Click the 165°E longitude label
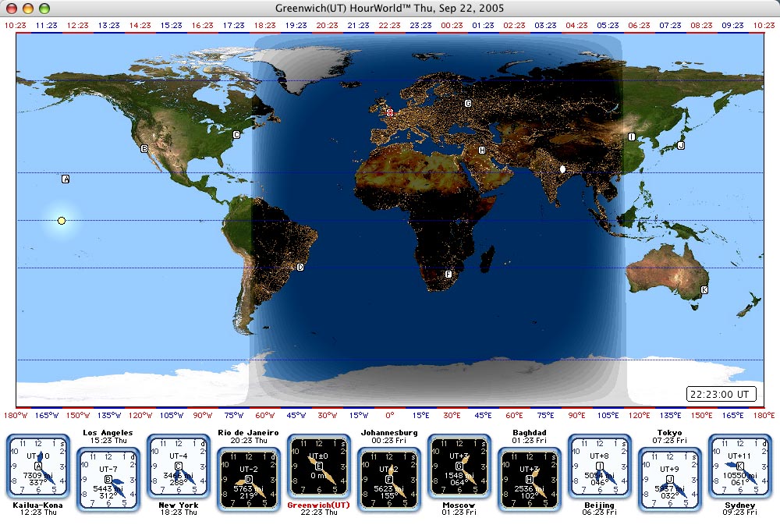 (732, 415)
